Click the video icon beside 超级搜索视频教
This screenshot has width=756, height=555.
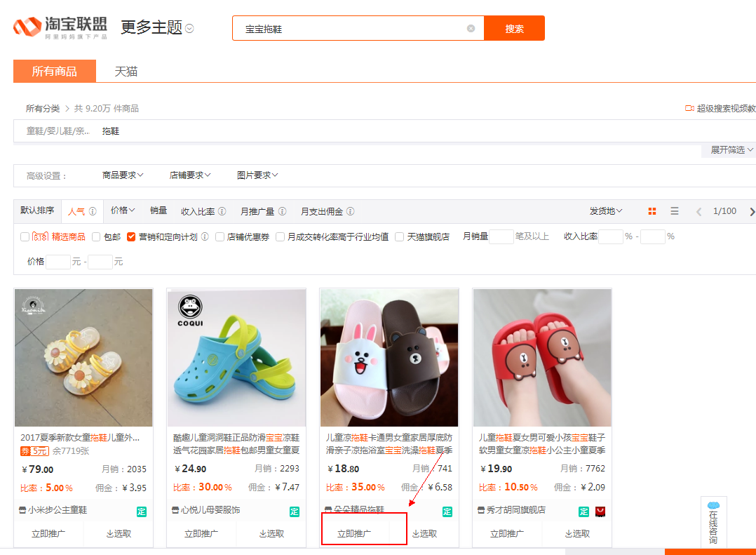click(x=689, y=109)
